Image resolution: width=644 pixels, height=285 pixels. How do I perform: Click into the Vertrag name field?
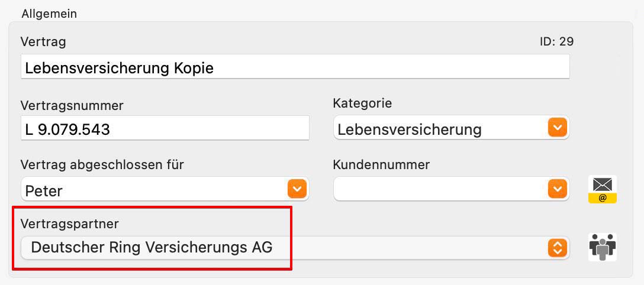tap(295, 67)
